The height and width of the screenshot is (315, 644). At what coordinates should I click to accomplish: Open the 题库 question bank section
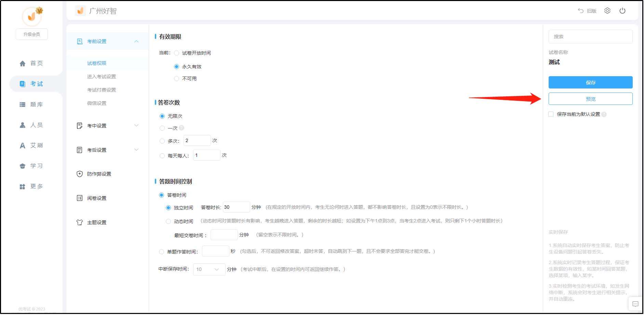click(x=36, y=104)
